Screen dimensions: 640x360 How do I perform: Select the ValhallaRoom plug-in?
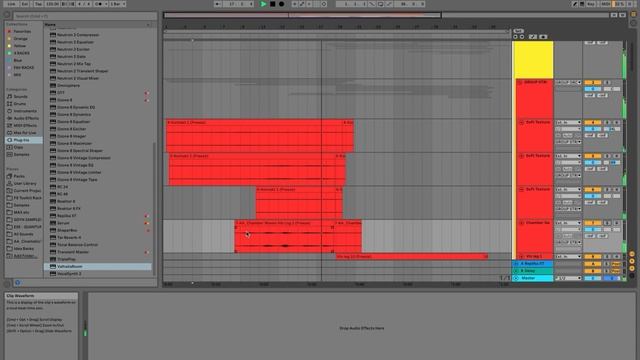pyautogui.click(x=98, y=266)
